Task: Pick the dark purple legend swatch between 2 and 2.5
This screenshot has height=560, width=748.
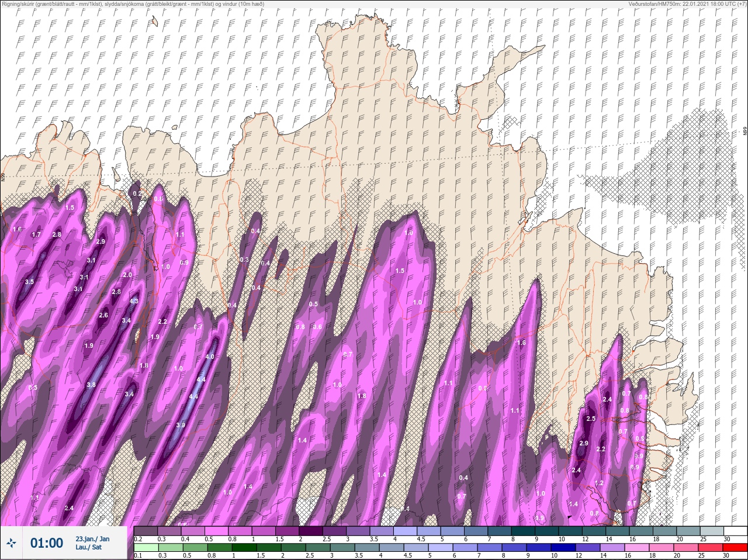Action: point(310,531)
